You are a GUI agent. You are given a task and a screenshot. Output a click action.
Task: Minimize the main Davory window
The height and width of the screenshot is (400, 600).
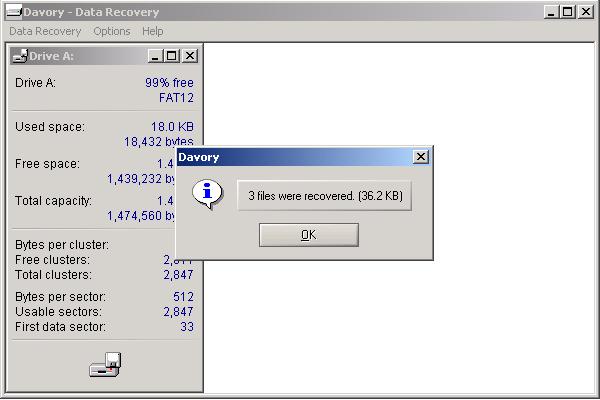[x=553, y=12]
